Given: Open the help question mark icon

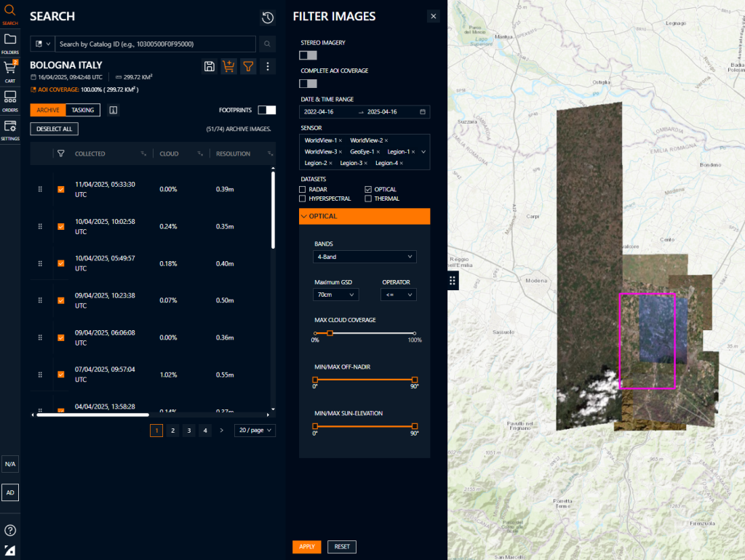Looking at the screenshot, I should pos(10,530).
